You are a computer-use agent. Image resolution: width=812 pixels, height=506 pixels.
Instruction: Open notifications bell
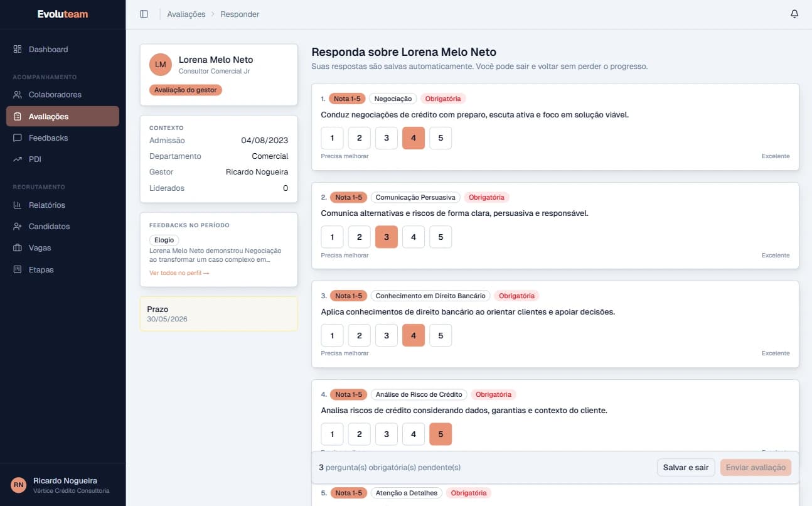point(794,14)
